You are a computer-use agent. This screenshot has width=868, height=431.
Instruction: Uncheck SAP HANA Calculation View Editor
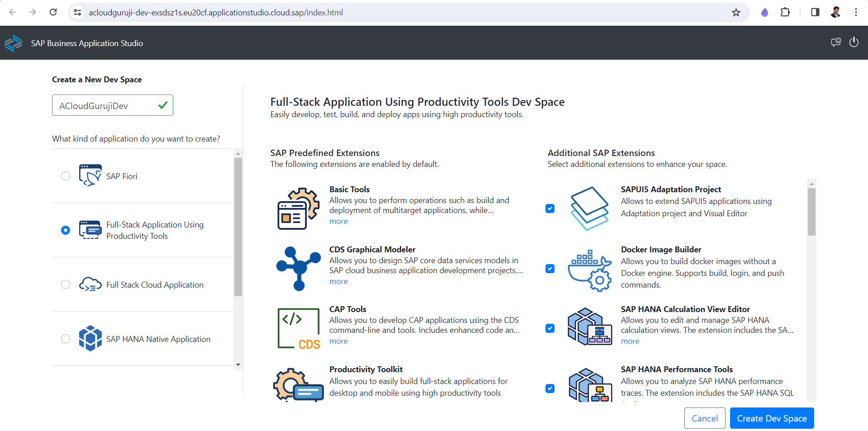pyautogui.click(x=550, y=328)
